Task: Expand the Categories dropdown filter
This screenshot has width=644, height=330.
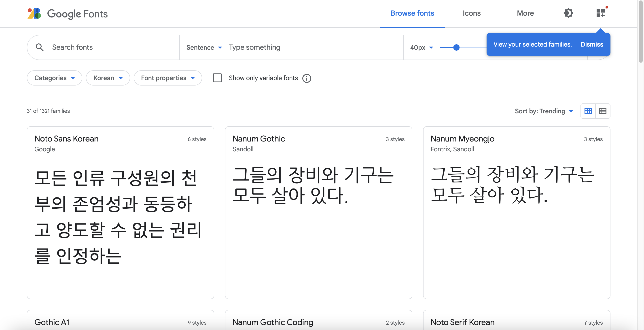Action: pyautogui.click(x=53, y=77)
